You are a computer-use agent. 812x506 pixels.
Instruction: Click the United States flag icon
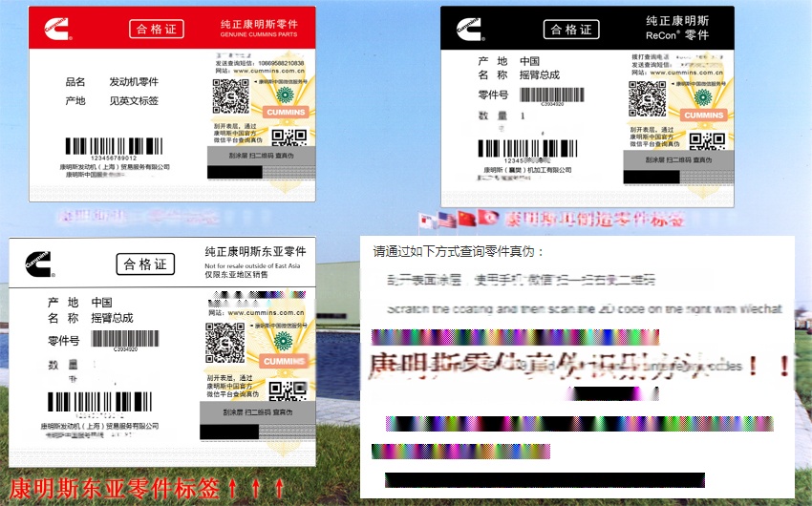click(447, 220)
